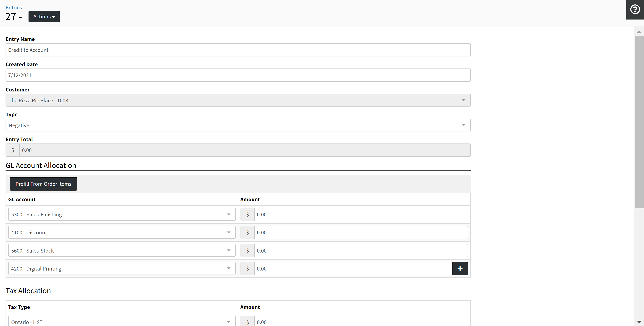Viewport: 644px width, 326px height.
Task: Open the Actions dropdown menu
Action: pyautogui.click(x=44, y=16)
